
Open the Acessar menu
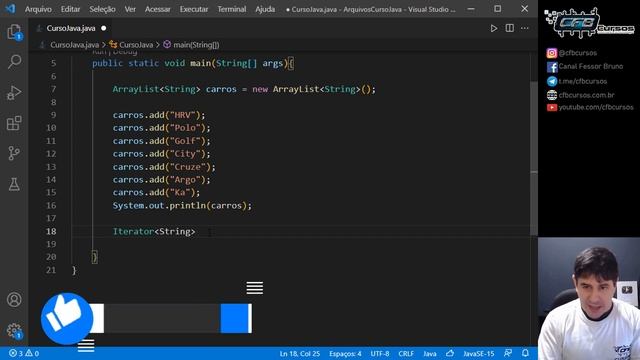(x=158, y=9)
